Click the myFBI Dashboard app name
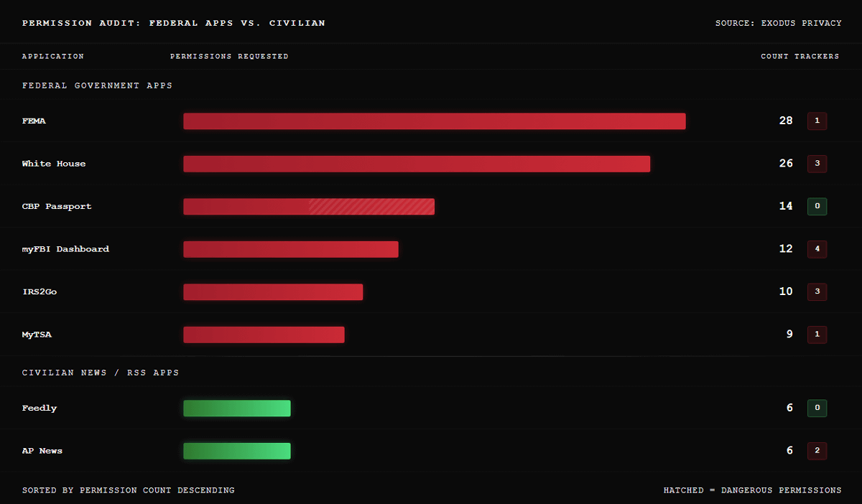The image size is (862, 504). coord(65,249)
